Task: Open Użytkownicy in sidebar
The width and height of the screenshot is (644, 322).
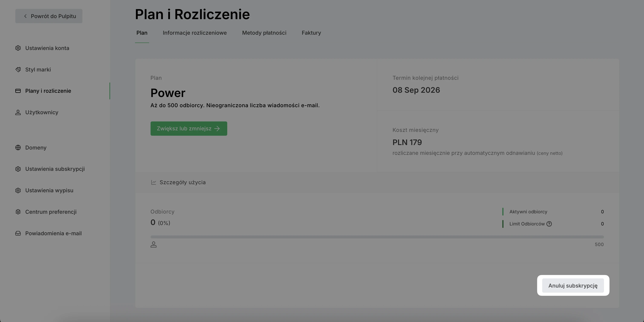Action: (x=42, y=112)
